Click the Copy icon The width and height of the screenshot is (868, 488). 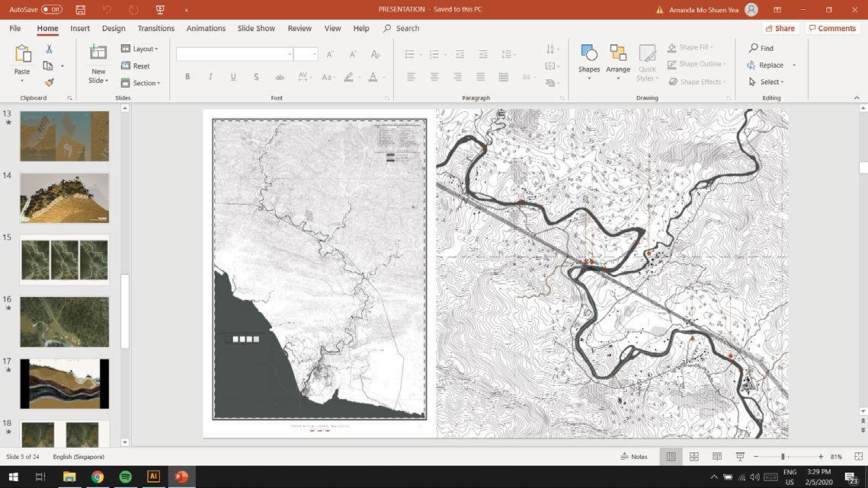point(48,65)
